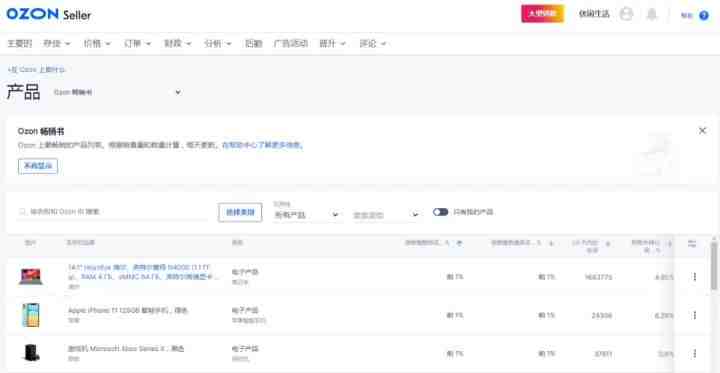The height and width of the screenshot is (373, 720).
Task: Click the vertical scrollbar of the products table
Action: pyautogui.click(x=714, y=265)
